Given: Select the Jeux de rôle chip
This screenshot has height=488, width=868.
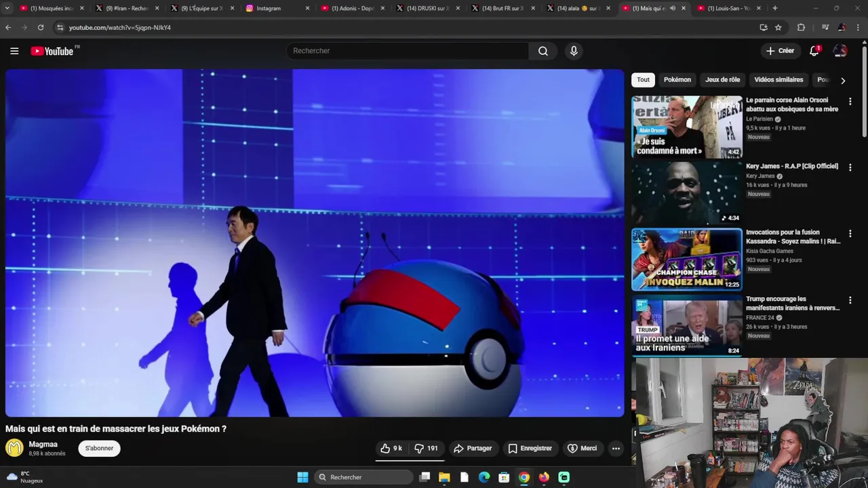Looking at the screenshot, I should pyautogui.click(x=722, y=79).
